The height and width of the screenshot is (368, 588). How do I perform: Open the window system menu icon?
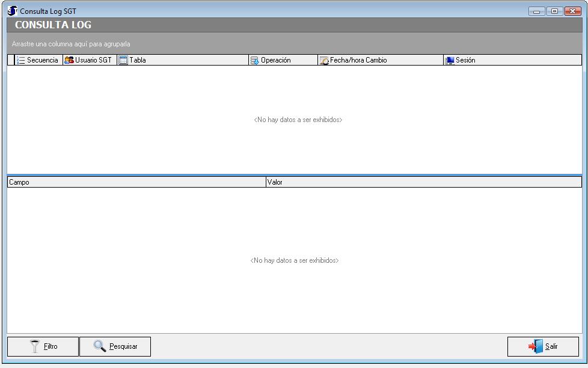coord(12,11)
